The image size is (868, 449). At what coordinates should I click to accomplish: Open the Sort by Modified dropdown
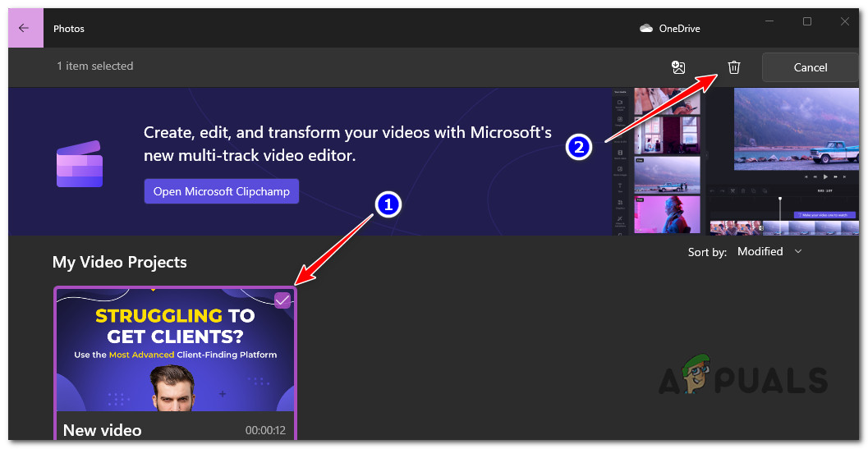coord(769,251)
